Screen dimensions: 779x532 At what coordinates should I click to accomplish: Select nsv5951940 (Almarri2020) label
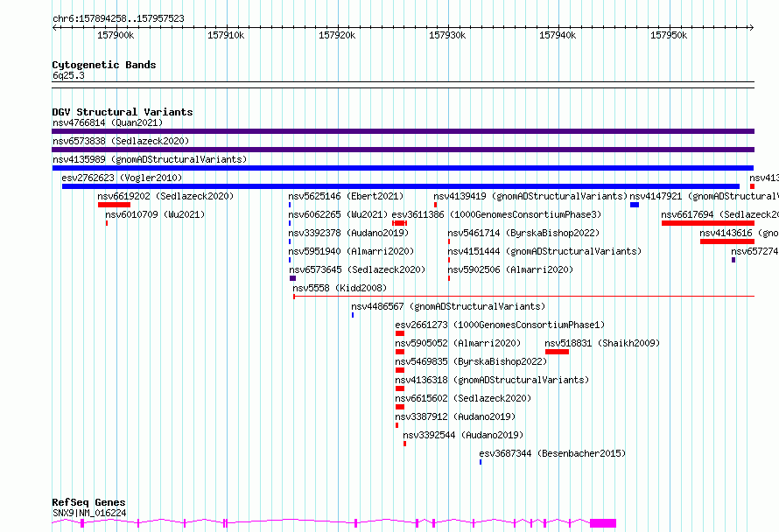click(x=351, y=251)
